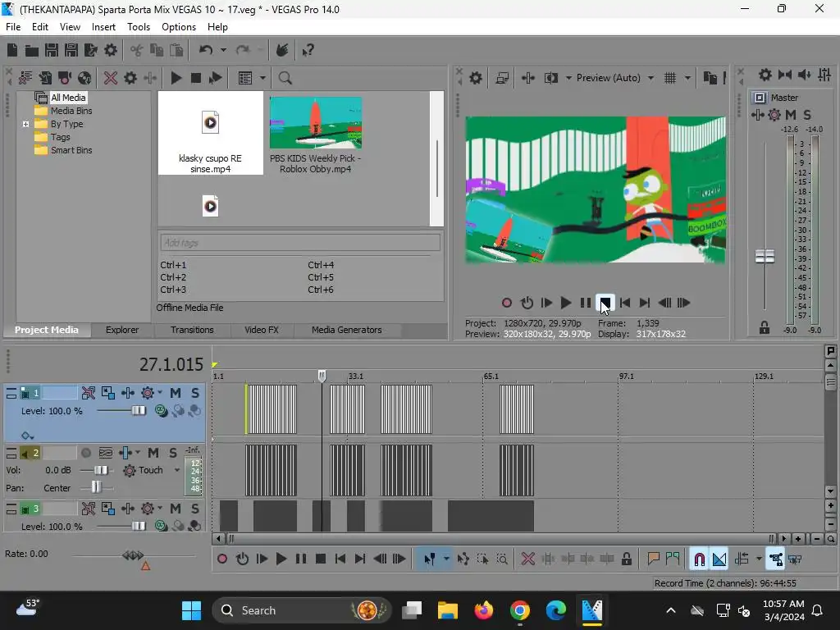Open the Insert menu
The width and height of the screenshot is (840, 630).
103,27
